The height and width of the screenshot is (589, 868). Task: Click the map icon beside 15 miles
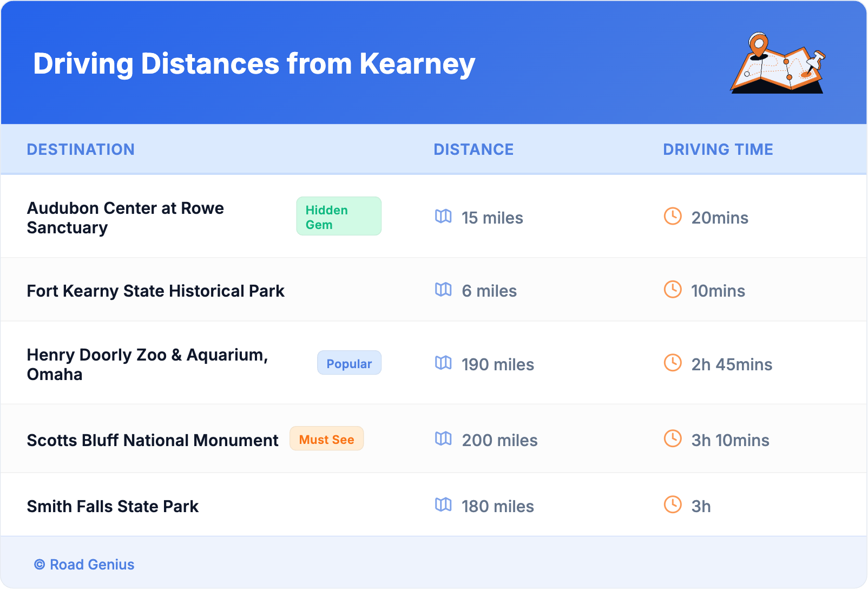(443, 217)
